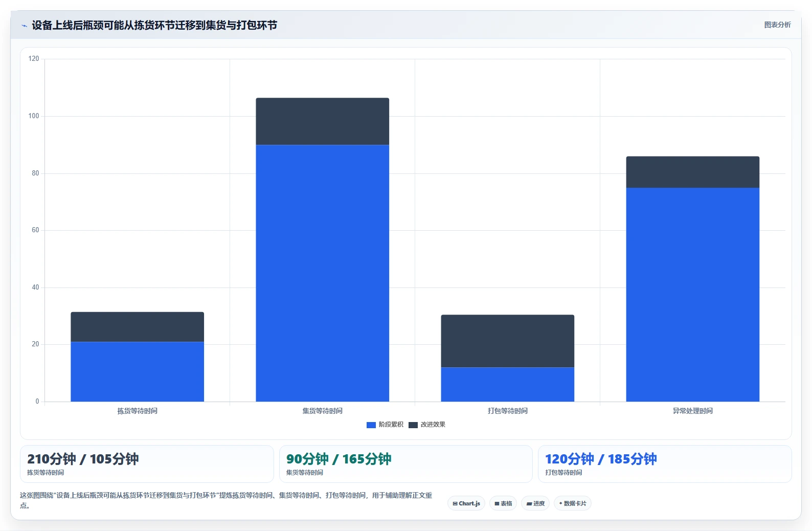Click the 集货等待时间 x-axis label

click(322, 411)
